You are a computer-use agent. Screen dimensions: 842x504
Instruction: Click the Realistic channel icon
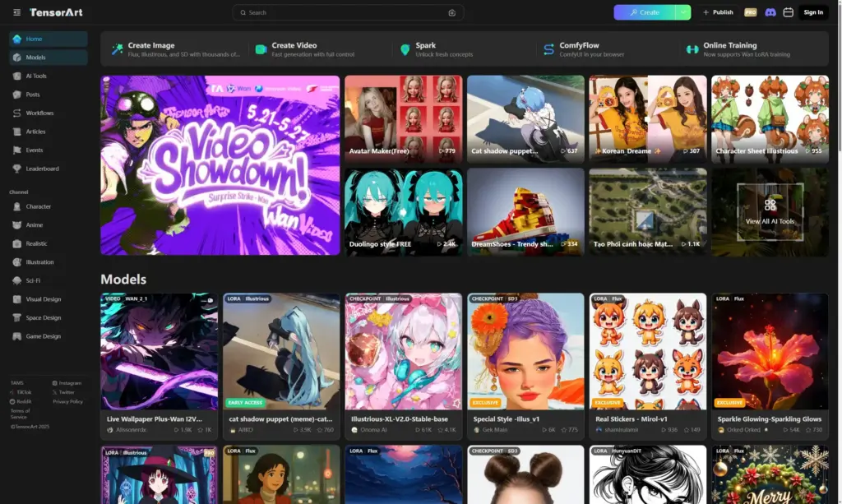pyautogui.click(x=16, y=243)
